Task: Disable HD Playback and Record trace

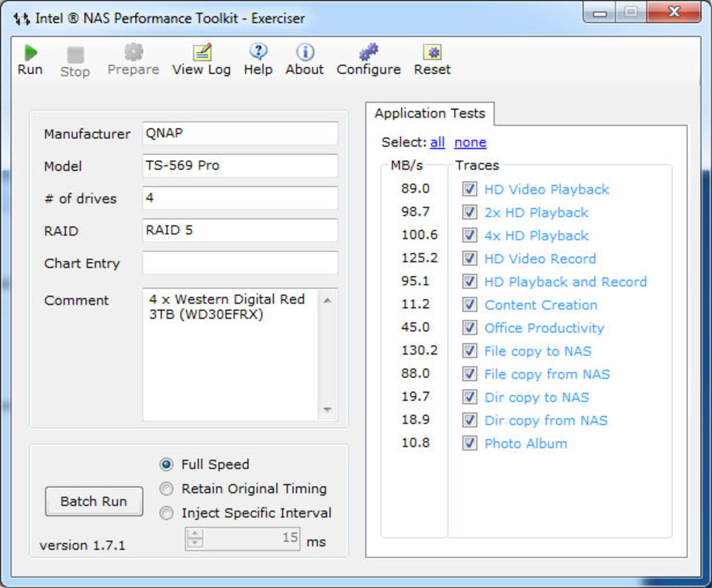Action: click(470, 281)
